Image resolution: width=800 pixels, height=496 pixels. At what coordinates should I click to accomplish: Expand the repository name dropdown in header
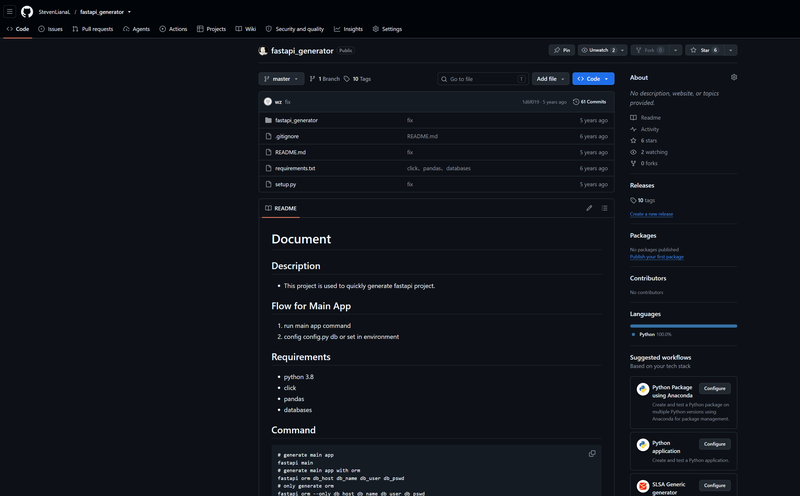[x=129, y=12]
